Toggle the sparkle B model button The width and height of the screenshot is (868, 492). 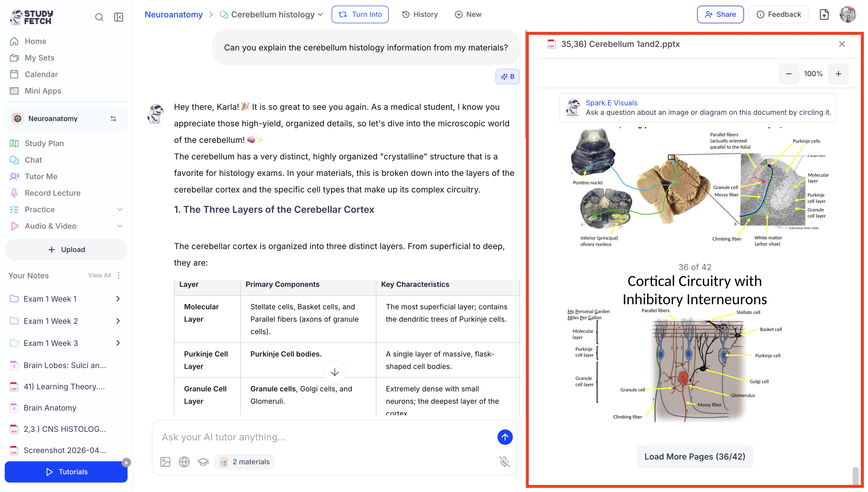[507, 76]
